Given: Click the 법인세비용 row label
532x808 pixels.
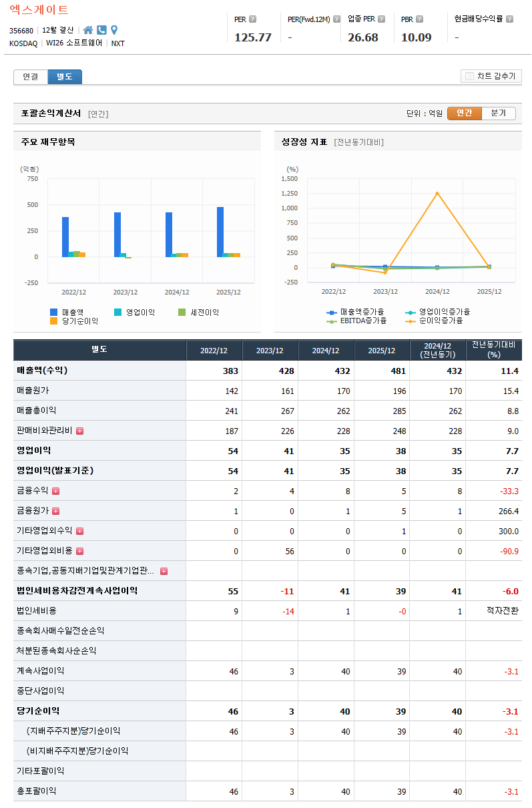Looking at the screenshot, I should point(37,610).
